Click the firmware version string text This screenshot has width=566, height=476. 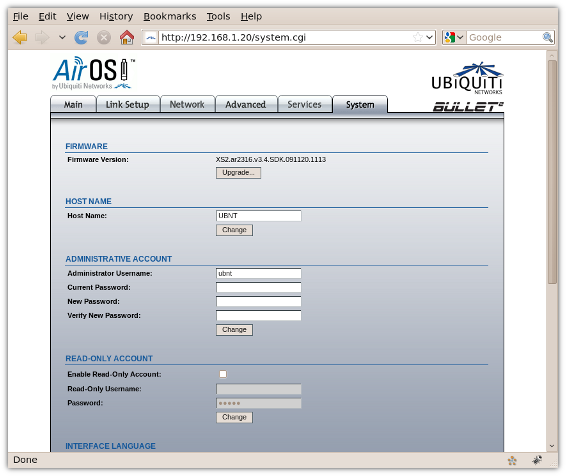(x=271, y=160)
